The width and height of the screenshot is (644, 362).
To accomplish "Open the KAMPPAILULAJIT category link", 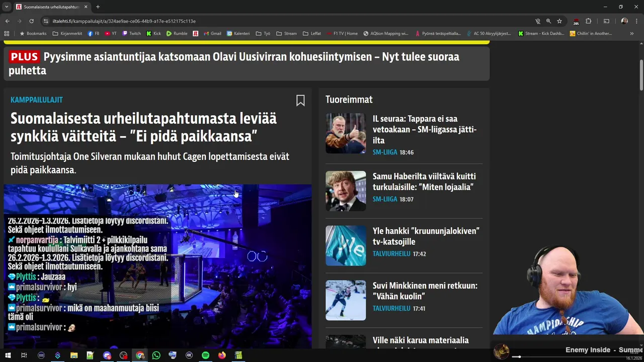I will tap(37, 100).
